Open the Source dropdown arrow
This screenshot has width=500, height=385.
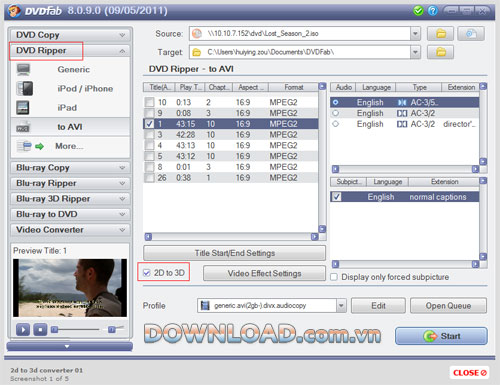coord(415,34)
